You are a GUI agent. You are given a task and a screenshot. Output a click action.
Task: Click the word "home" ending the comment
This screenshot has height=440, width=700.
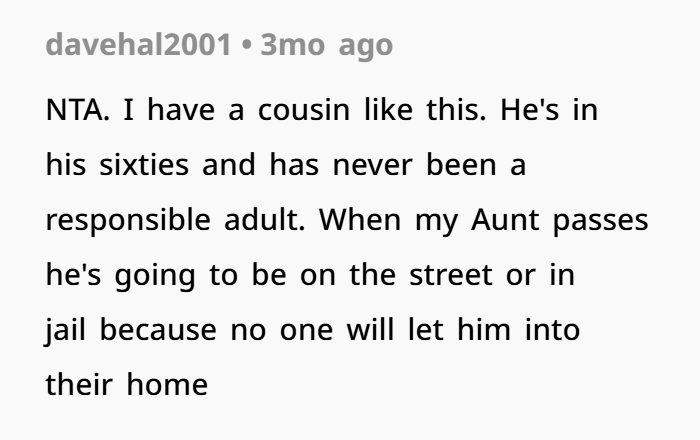point(167,385)
